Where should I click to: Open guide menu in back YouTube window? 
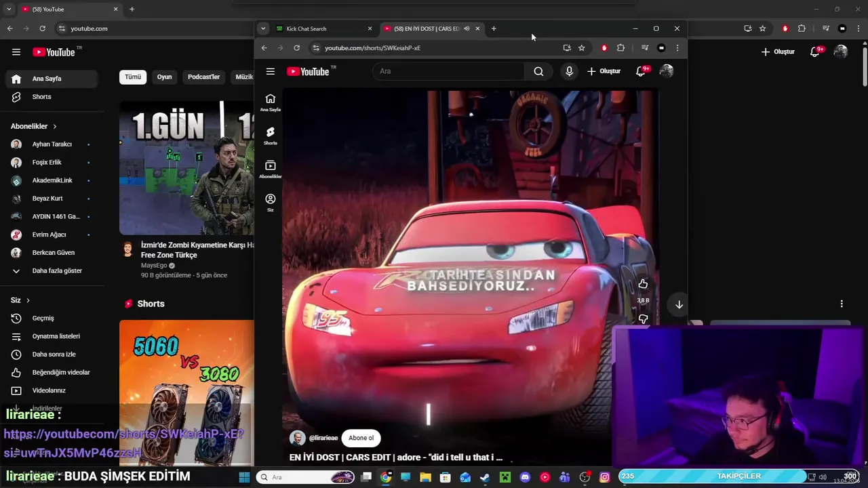[16, 52]
